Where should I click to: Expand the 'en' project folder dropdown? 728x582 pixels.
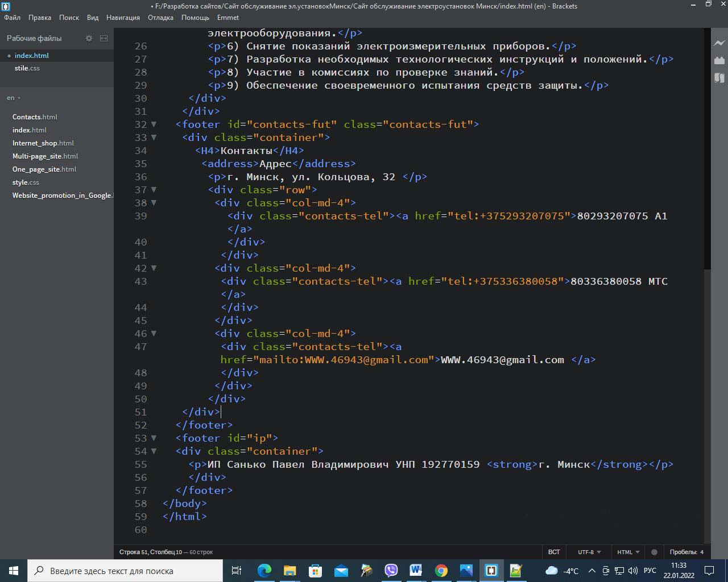(14, 98)
